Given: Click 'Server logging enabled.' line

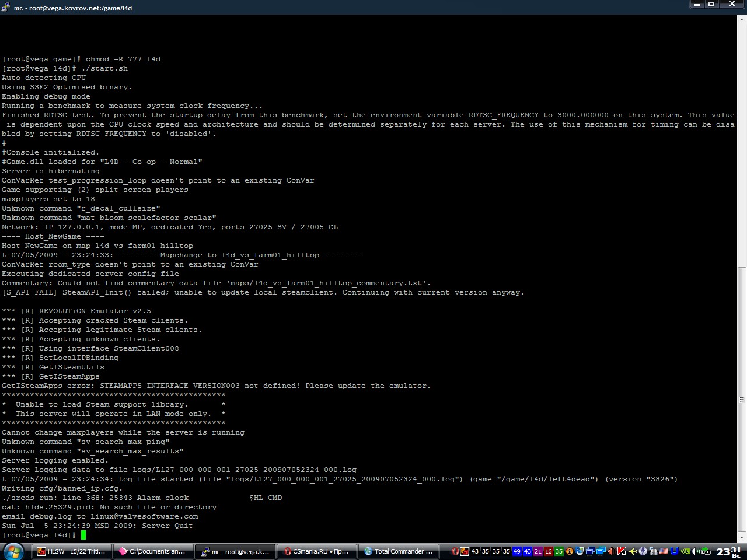Looking at the screenshot, I should click(x=55, y=460).
